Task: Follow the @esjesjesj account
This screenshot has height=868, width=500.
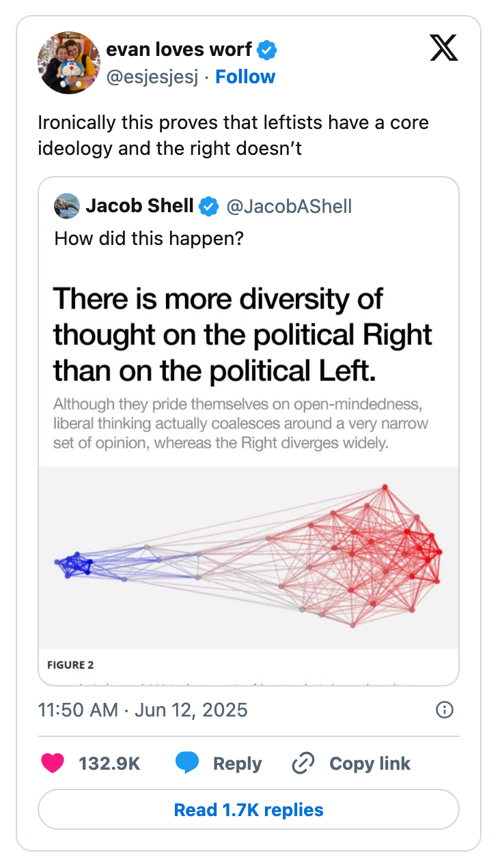Action: coord(245,76)
